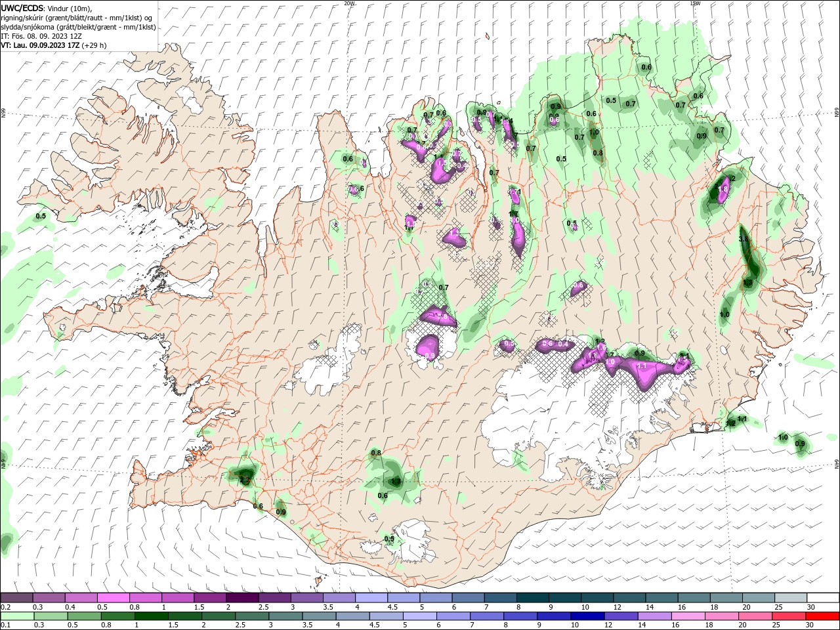Click the '20W' longitude label
The width and height of the screenshot is (840, 630).
[x=350, y=3]
